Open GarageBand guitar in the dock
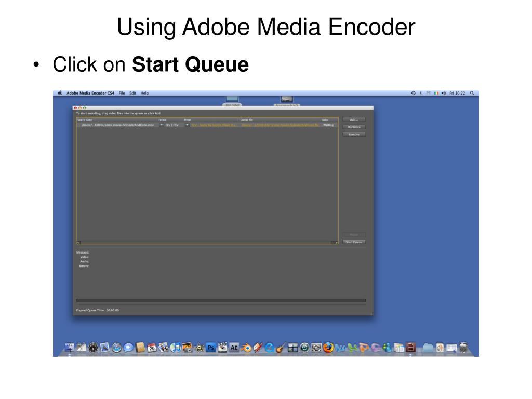This screenshot has width=532, height=399. click(281, 348)
